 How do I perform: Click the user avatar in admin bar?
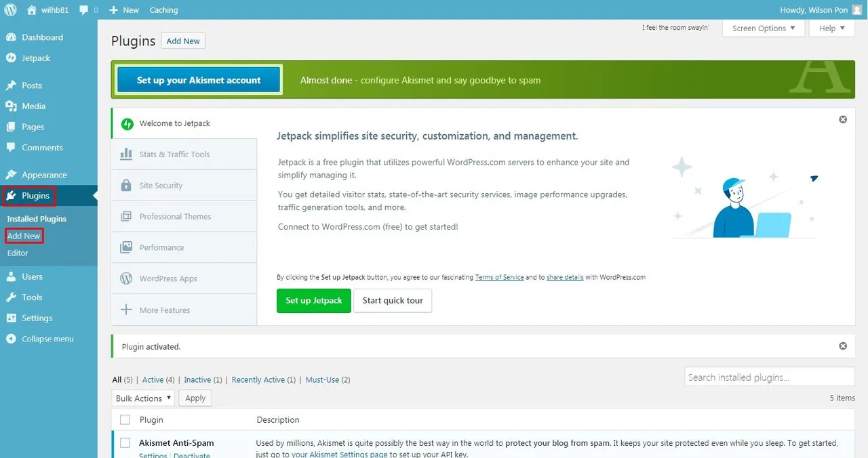tap(857, 10)
